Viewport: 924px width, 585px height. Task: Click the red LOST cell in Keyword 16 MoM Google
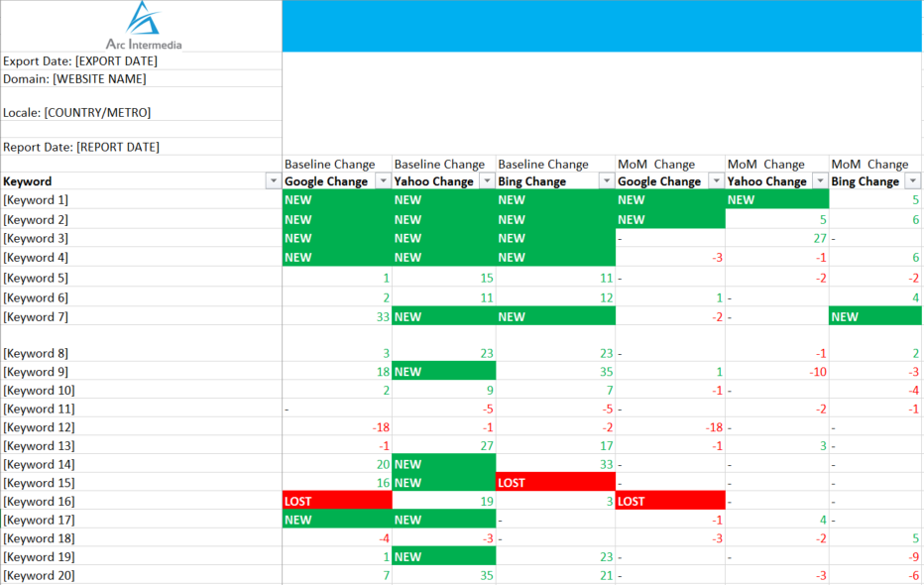point(670,502)
